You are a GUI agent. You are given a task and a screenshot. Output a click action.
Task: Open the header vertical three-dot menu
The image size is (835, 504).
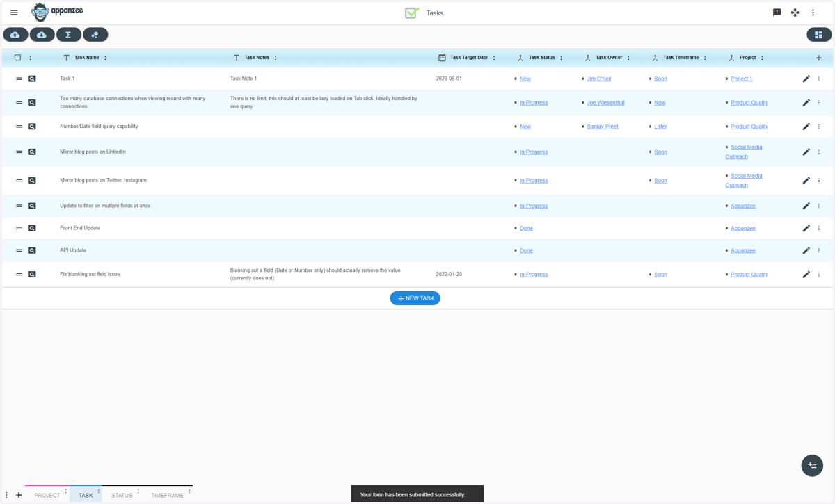813,13
